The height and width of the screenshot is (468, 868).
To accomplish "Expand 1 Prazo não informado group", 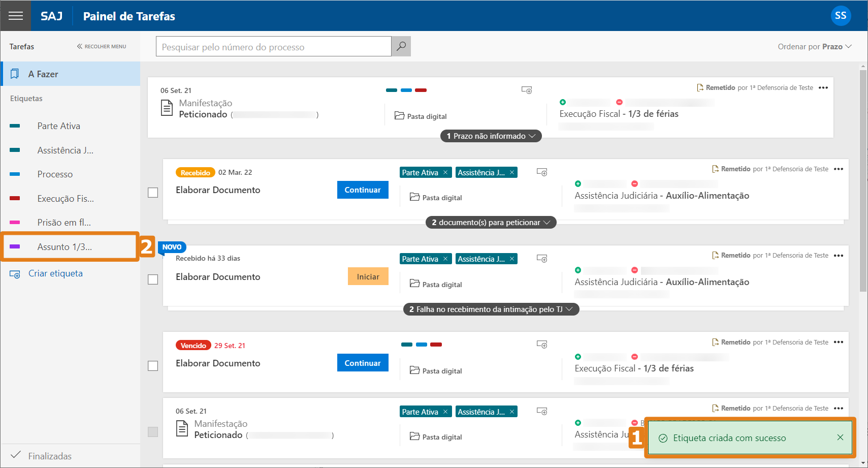I will point(491,136).
